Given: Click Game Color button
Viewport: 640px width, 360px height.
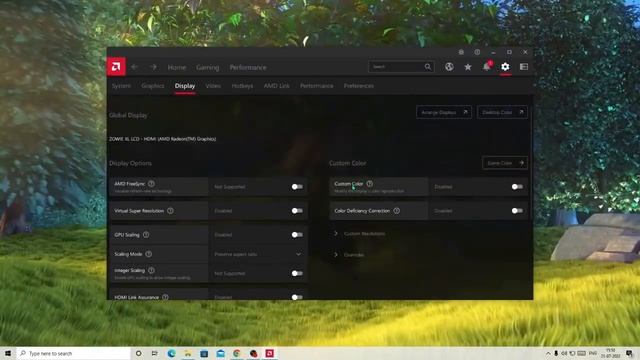Looking at the screenshot, I should pyautogui.click(x=505, y=163).
